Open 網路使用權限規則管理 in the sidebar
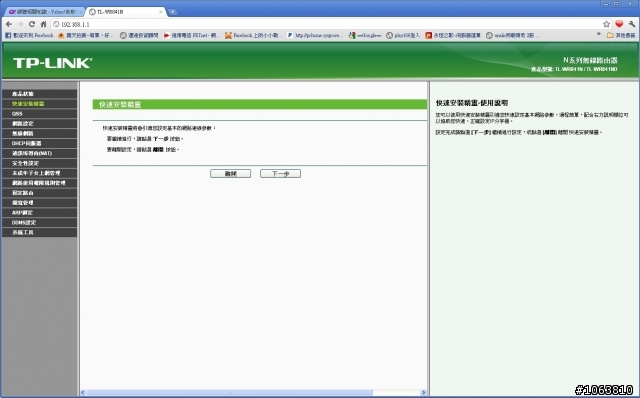Image resolution: width=640 pixels, height=398 pixels. [40, 183]
